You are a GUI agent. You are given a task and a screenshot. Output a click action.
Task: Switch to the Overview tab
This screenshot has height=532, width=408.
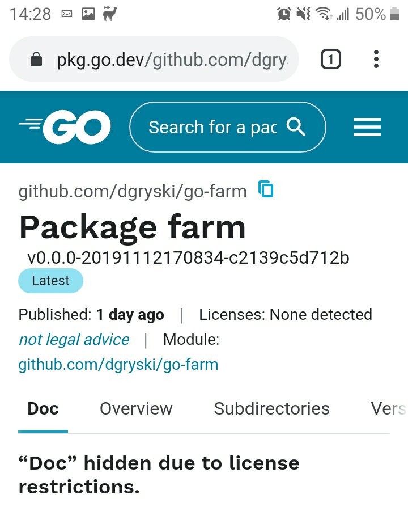pyautogui.click(x=136, y=409)
